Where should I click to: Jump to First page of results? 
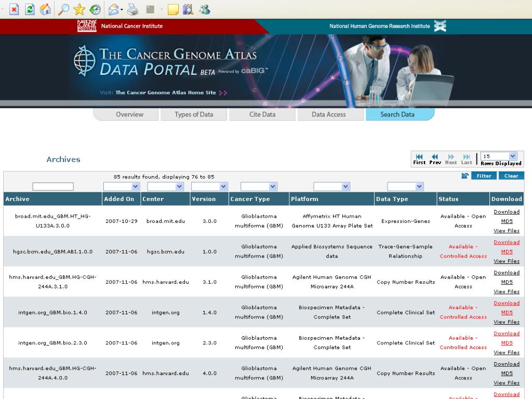419,159
